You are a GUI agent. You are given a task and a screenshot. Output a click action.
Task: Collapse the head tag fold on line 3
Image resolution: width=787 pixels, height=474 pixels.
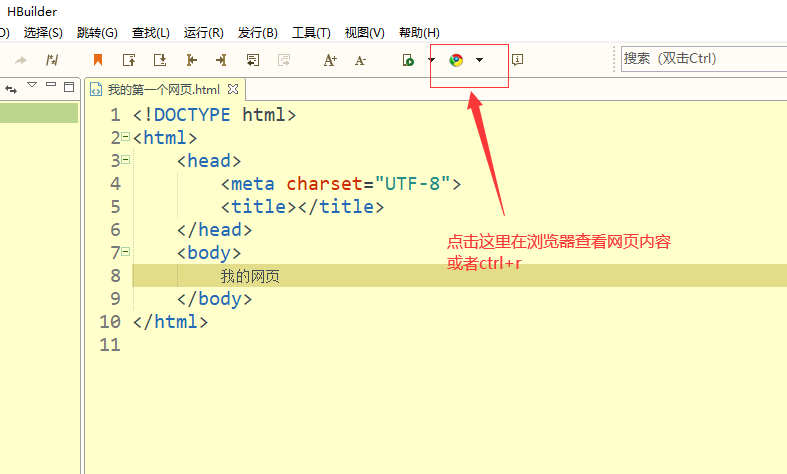(x=125, y=160)
